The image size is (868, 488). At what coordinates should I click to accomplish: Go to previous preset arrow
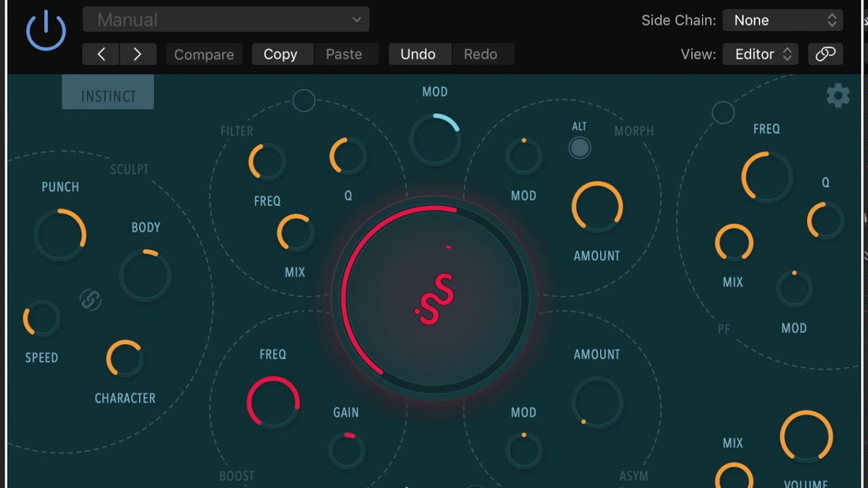coord(101,54)
